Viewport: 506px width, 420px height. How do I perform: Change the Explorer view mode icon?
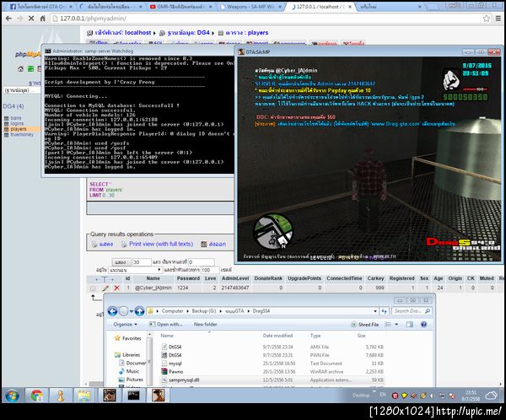tap(388, 324)
